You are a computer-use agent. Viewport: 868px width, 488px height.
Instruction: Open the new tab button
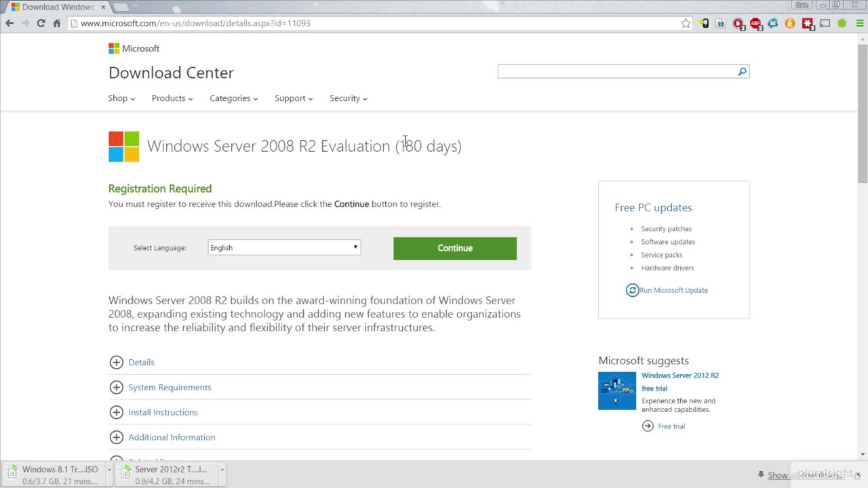click(120, 7)
